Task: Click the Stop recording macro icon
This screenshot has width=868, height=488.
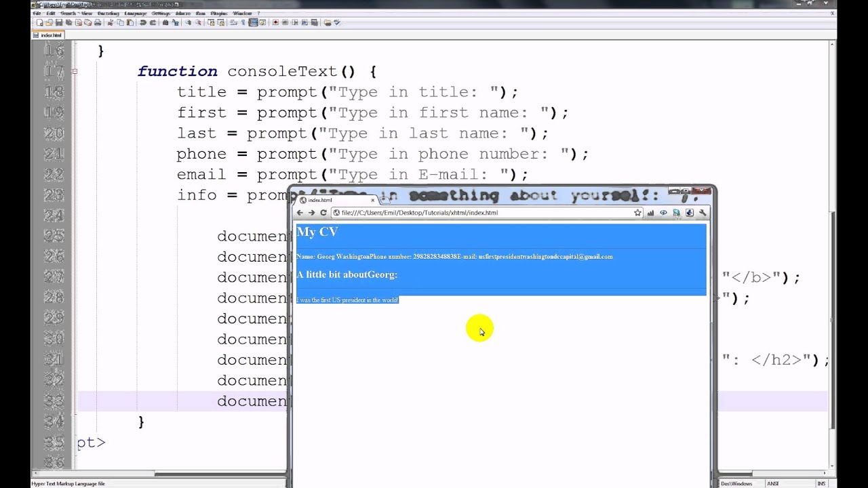Action: click(285, 22)
